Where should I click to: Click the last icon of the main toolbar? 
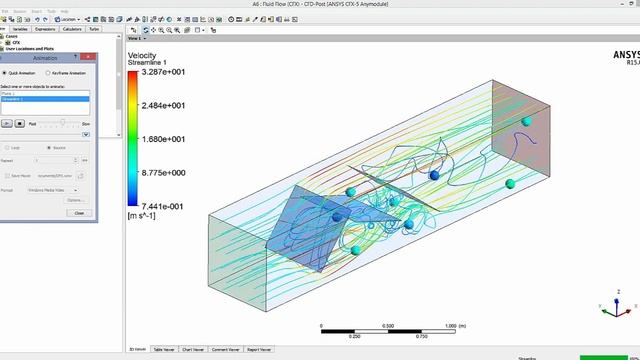(x=295, y=19)
